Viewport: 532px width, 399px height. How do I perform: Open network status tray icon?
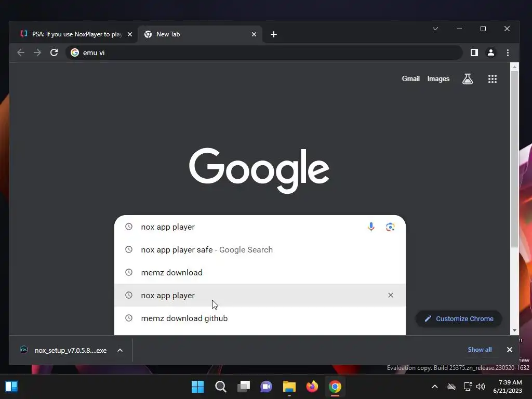pos(468,387)
